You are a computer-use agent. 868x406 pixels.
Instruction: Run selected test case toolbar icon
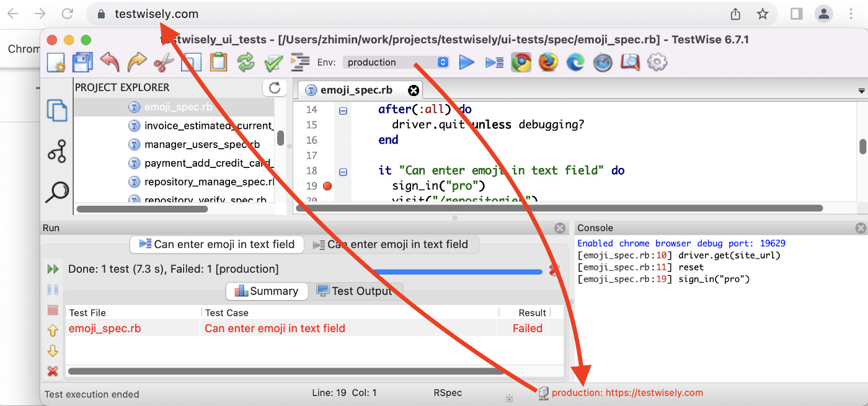tap(494, 62)
